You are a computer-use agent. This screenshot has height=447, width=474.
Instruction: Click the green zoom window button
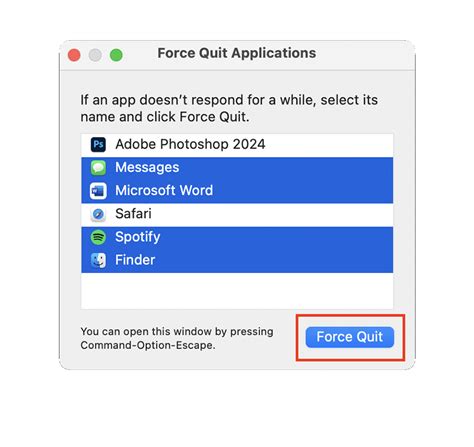(x=116, y=55)
